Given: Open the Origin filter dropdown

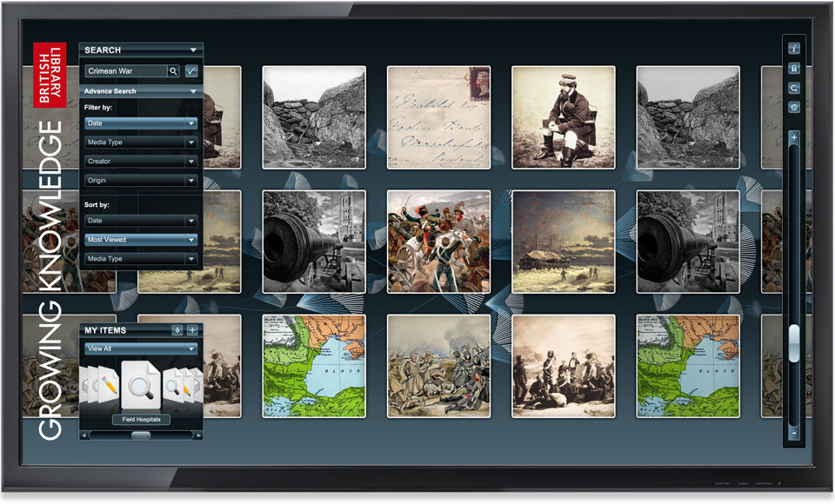Looking at the screenshot, I should [141, 181].
